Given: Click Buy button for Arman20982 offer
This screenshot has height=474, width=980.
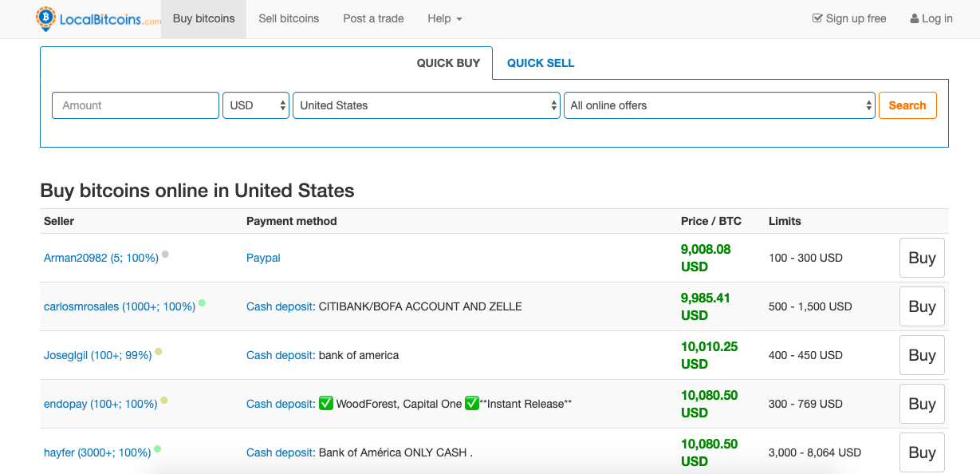Looking at the screenshot, I should click(x=922, y=258).
